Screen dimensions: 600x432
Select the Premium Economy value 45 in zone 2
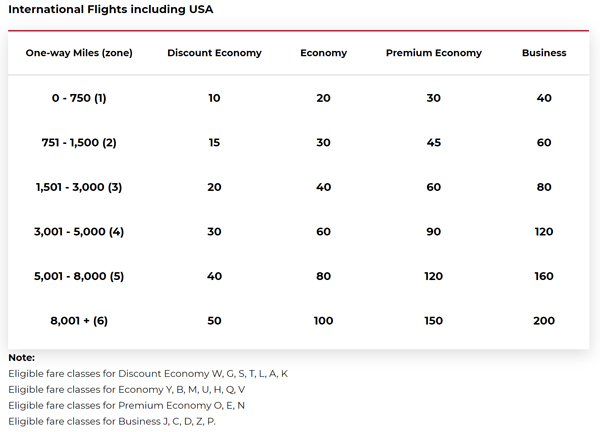tap(434, 143)
